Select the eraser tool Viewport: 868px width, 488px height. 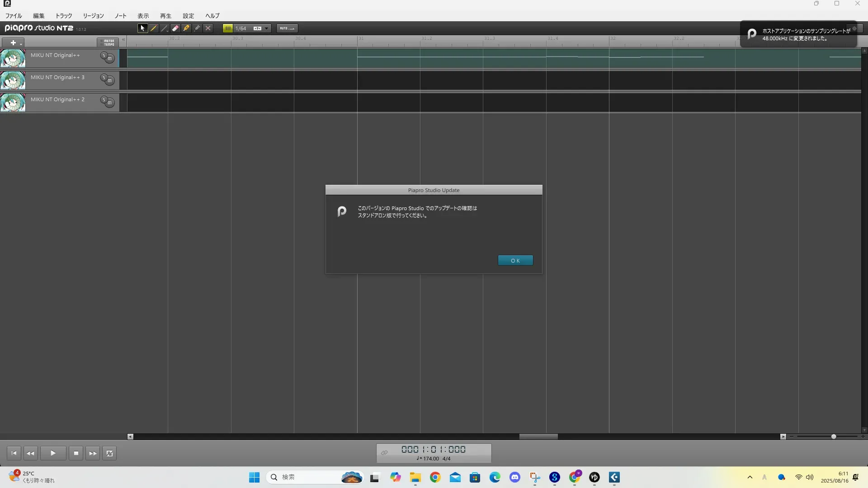pyautogui.click(x=175, y=28)
